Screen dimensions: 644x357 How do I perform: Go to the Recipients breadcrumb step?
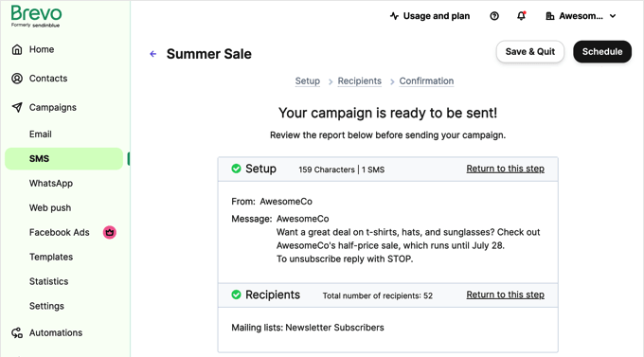[359, 80]
